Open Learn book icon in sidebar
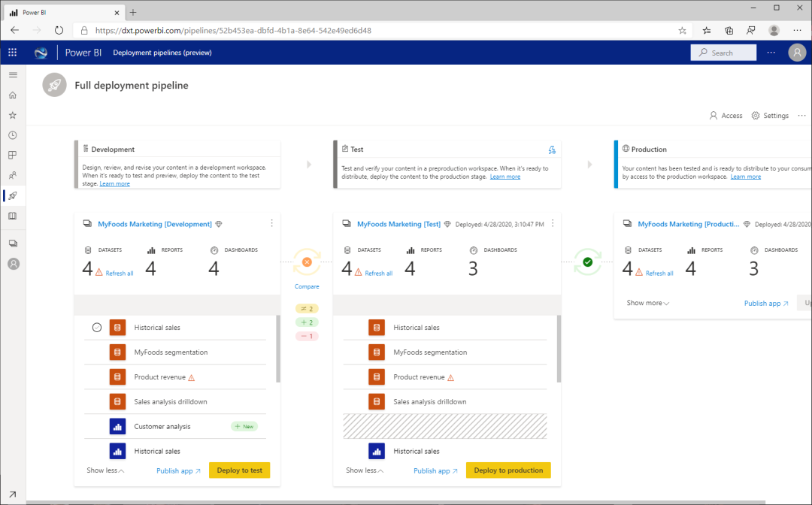The image size is (812, 505). 13,216
